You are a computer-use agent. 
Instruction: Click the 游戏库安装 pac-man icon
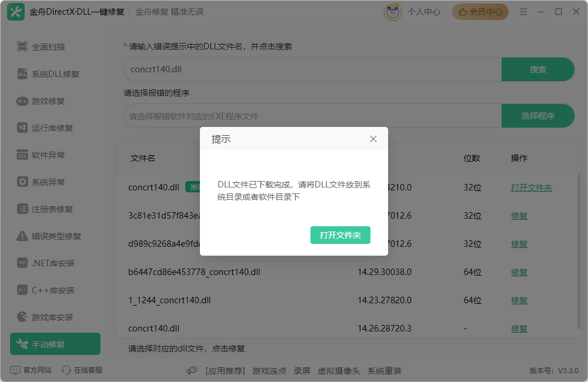22,317
